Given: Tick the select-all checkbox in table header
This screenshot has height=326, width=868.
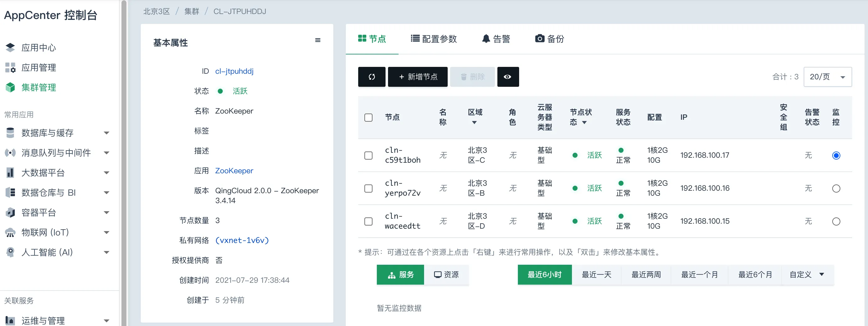Looking at the screenshot, I should (x=368, y=118).
